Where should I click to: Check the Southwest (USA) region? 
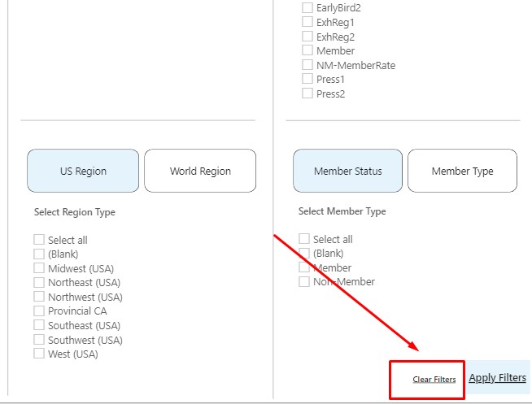click(x=39, y=340)
